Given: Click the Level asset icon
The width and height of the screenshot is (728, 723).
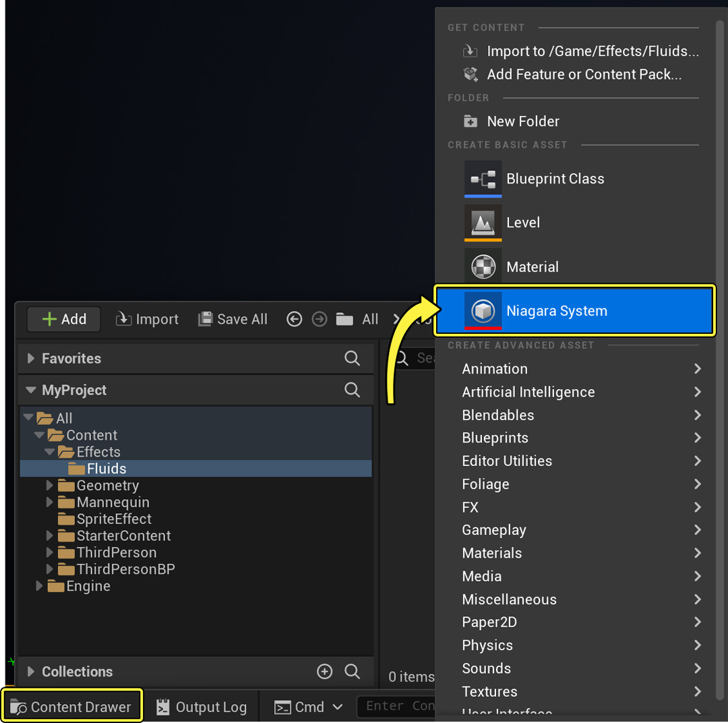Looking at the screenshot, I should (483, 223).
